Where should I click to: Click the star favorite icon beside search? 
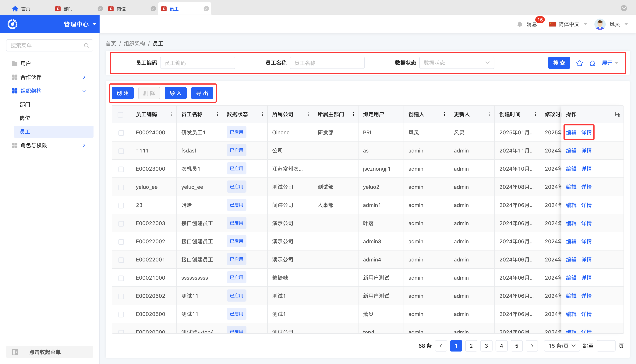(579, 63)
